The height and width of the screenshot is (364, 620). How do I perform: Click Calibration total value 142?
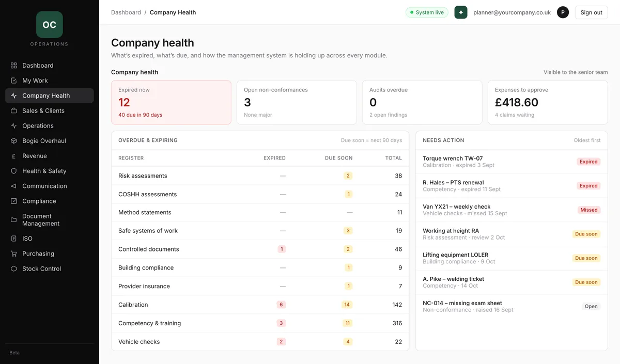pos(397,305)
